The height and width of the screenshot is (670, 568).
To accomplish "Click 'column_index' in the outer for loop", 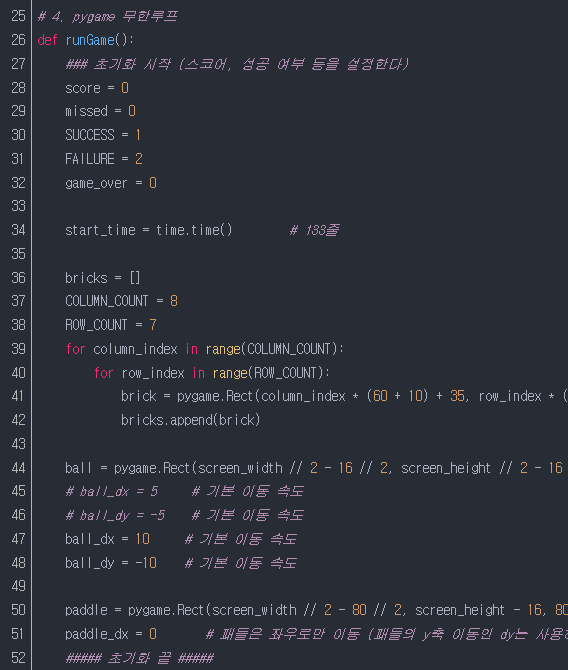I will 135,349.
